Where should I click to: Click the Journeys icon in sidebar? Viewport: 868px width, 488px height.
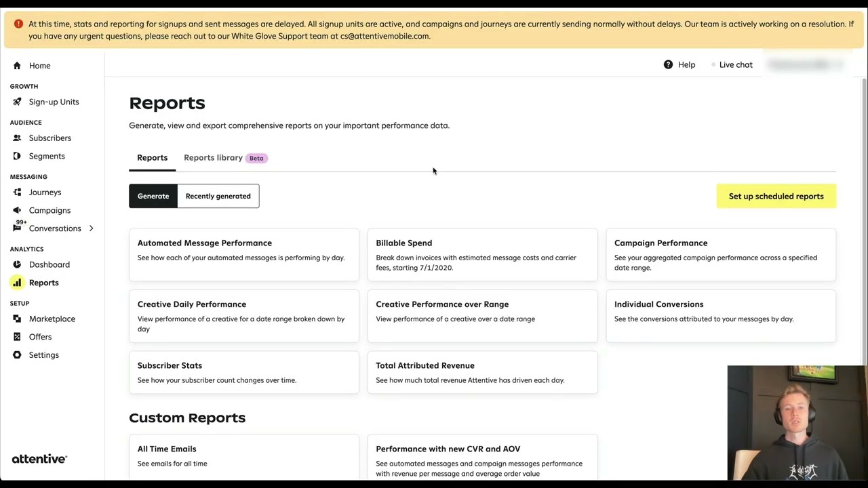pos(17,192)
